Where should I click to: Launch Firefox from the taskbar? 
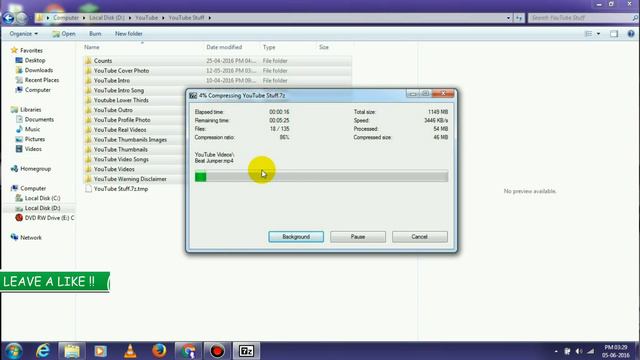coord(159,351)
